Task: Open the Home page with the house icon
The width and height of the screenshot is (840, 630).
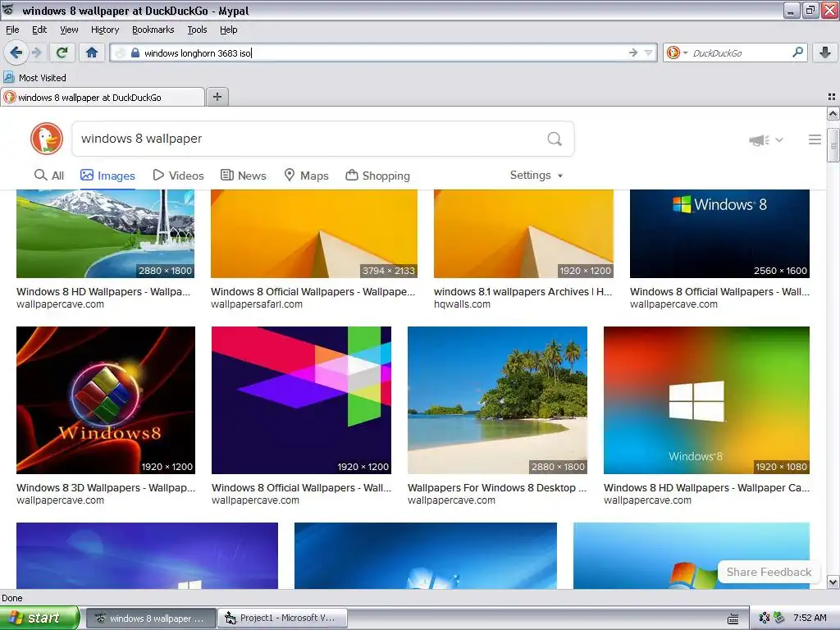Action: pos(92,52)
